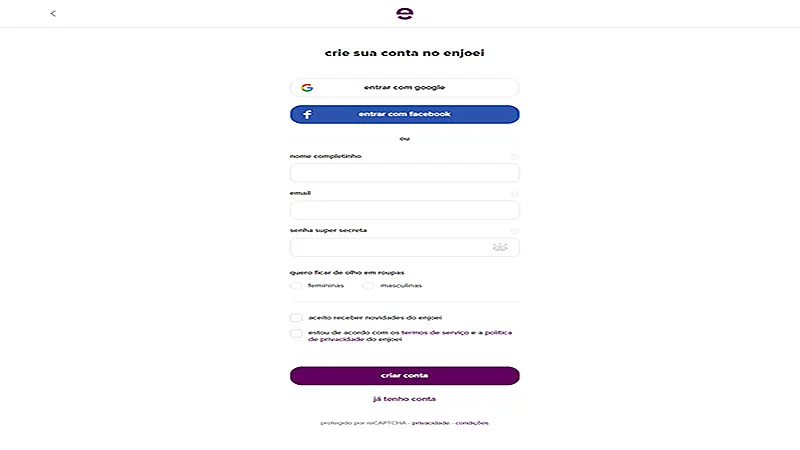Toggle password visibility eye icon
The width and height of the screenshot is (800, 450).
tap(501, 247)
